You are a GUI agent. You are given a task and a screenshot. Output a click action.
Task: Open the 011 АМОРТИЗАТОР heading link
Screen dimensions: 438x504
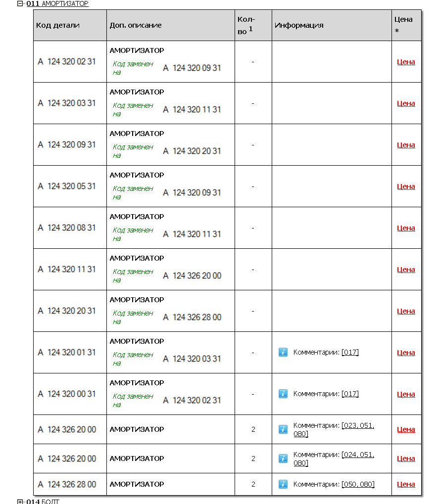(57, 3)
